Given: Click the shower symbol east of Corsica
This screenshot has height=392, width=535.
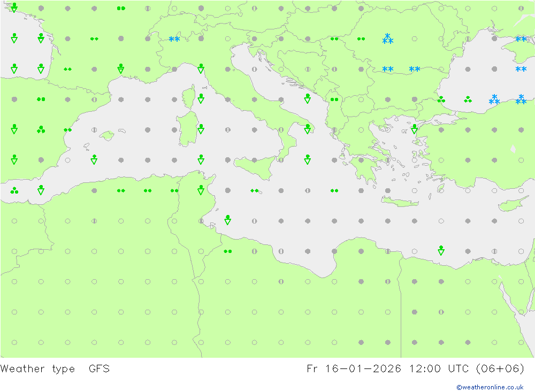Looking at the screenshot, I should click(201, 98).
